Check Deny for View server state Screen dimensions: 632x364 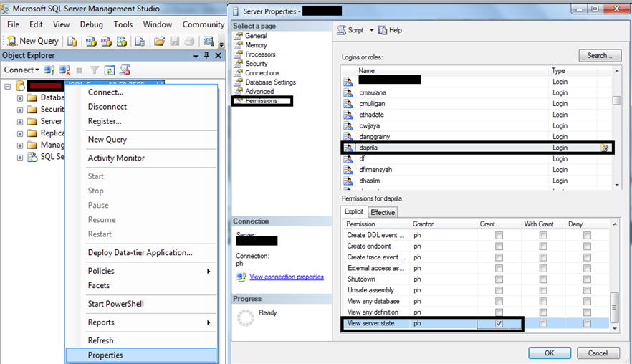pos(587,323)
